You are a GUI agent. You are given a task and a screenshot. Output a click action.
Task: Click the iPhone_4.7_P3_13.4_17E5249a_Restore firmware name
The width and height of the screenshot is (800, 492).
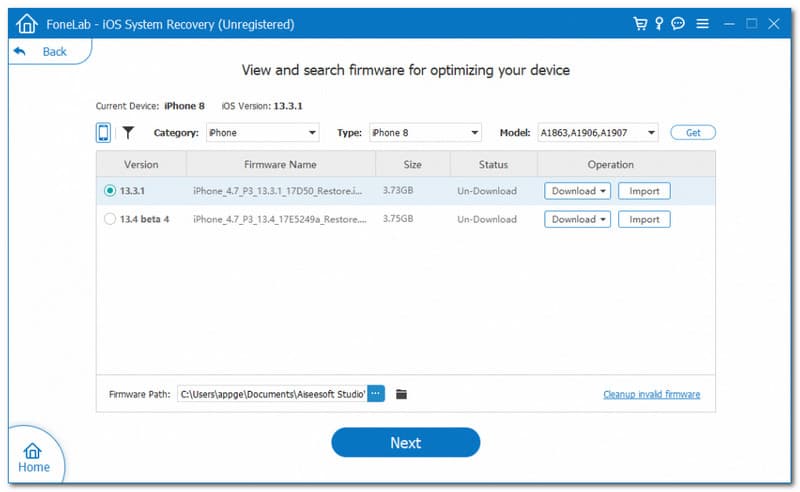[280, 219]
